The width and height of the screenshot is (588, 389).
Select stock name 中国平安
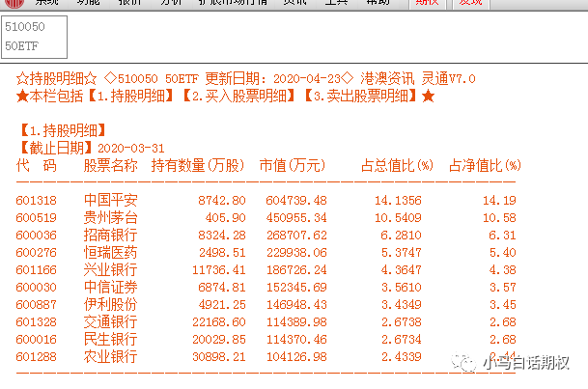[111, 200]
